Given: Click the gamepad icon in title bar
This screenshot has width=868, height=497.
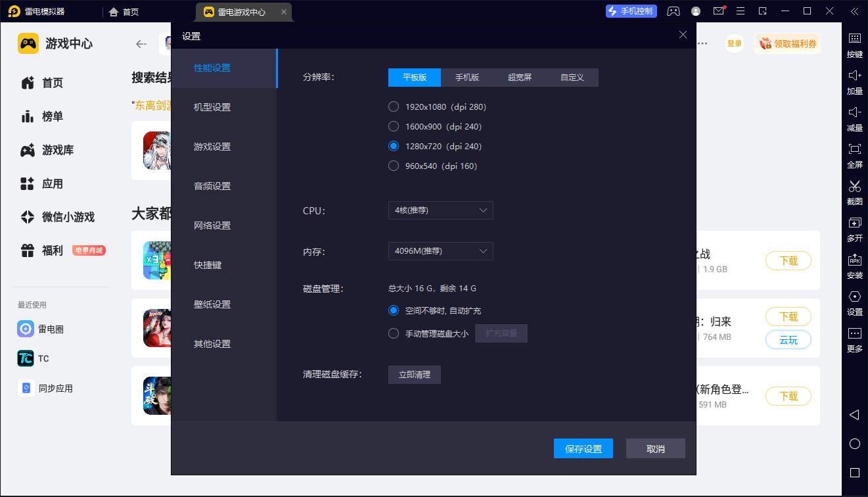Looking at the screenshot, I should tap(674, 11).
